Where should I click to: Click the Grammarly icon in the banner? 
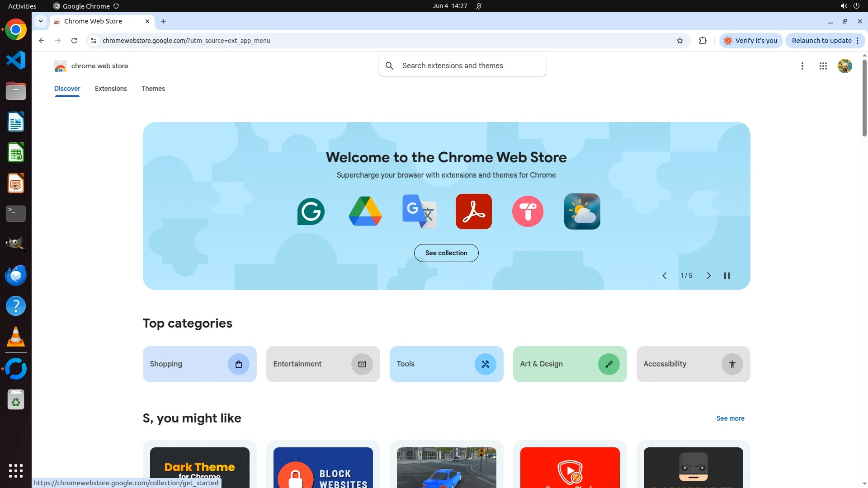pyautogui.click(x=311, y=211)
